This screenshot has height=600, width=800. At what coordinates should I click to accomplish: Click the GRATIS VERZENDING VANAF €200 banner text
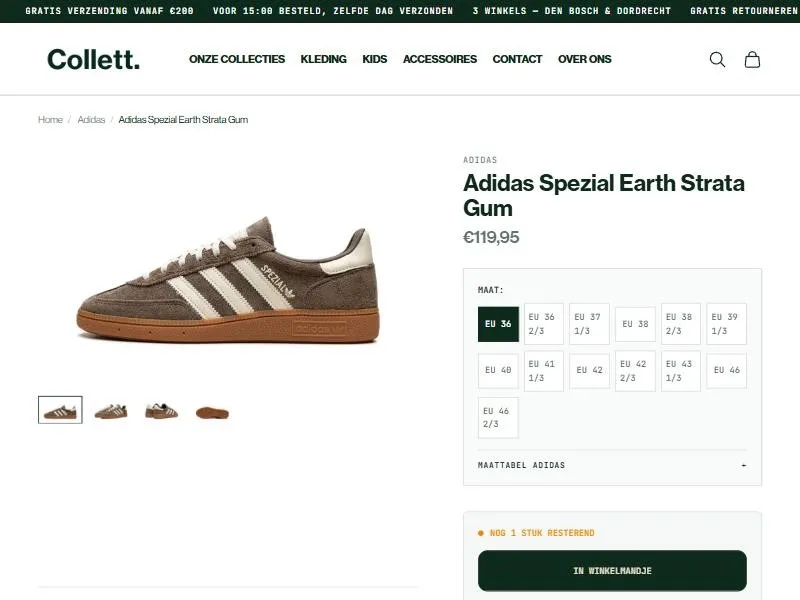[109, 11]
